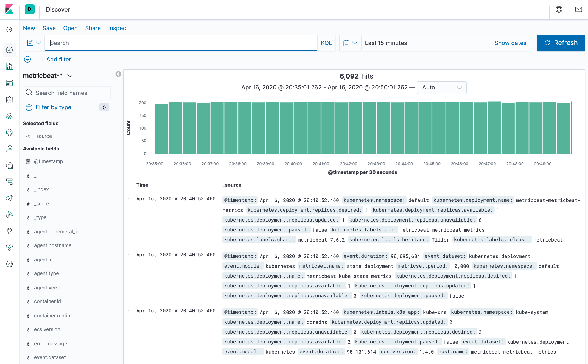Click the Refresh button
The image size is (588, 364).
pos(561,43)
